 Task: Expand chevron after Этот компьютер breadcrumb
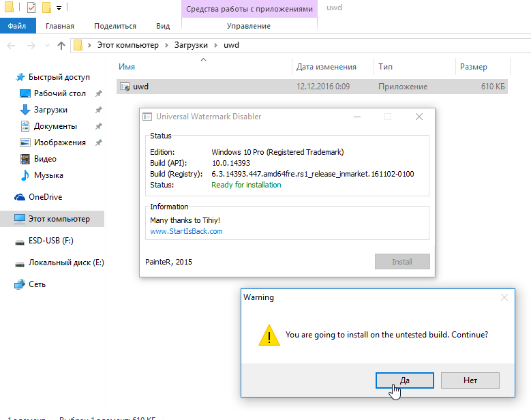[x=166, y=46]
